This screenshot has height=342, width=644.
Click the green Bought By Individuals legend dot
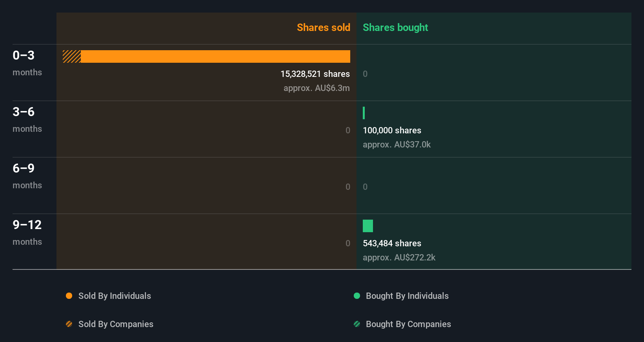click(357, 296)
